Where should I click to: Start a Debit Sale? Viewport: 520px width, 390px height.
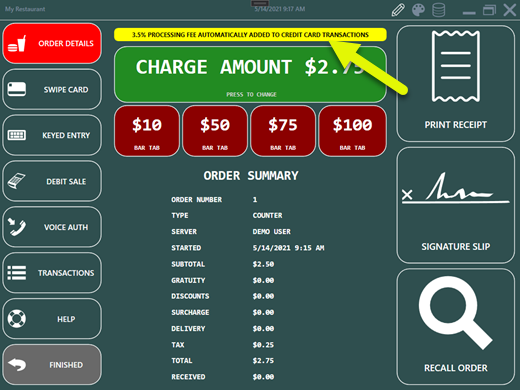52,181
